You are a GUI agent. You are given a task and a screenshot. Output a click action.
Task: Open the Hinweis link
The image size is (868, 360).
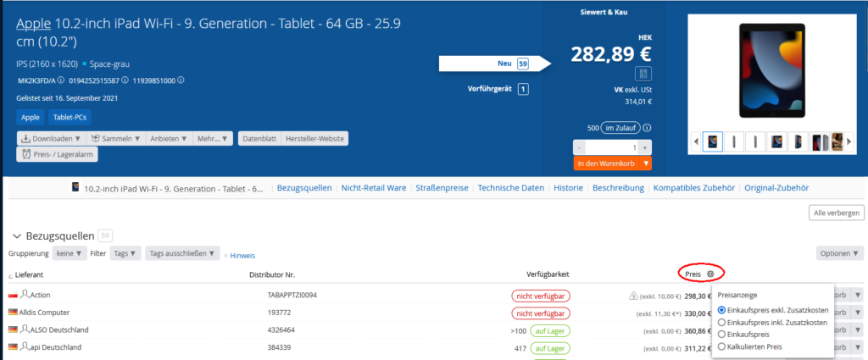pyautogui.click(x=242, y=256)
